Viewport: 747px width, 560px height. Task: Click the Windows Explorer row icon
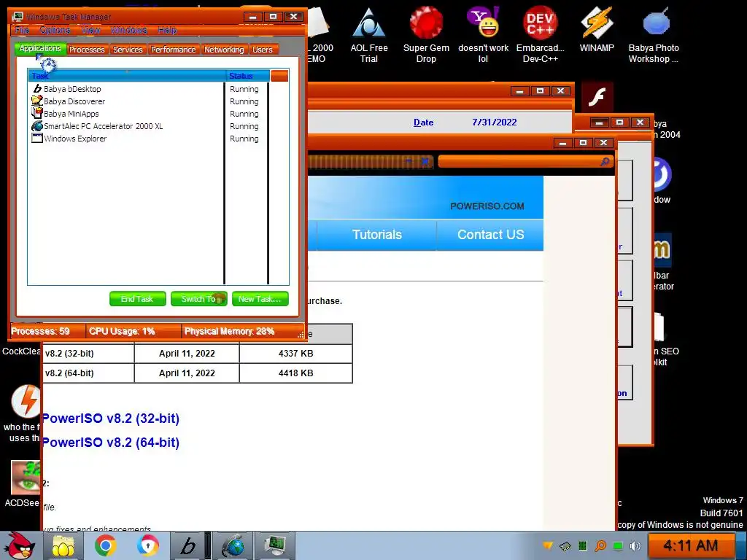coord(37,138)
